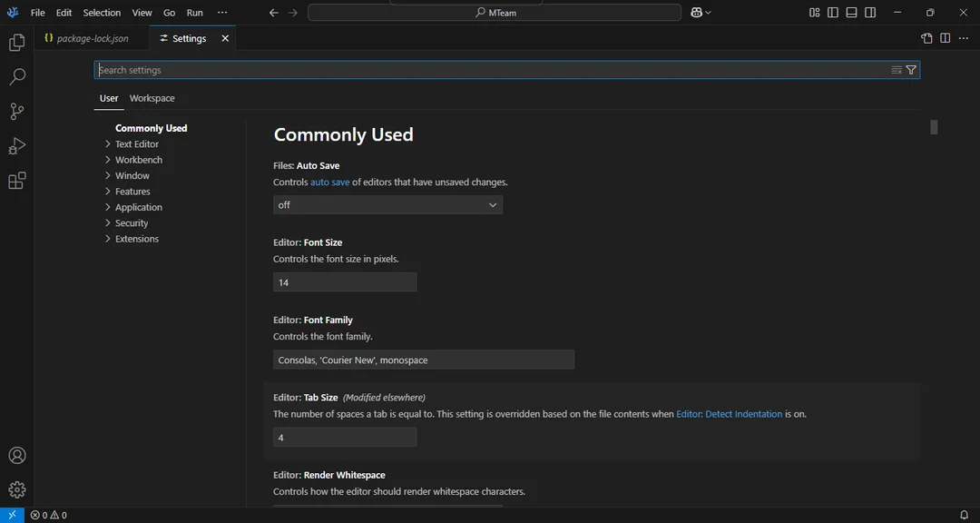
Task: Follow the Editor: Detect Indentation link
Action: pyautogui.click(x=729, y=413)
